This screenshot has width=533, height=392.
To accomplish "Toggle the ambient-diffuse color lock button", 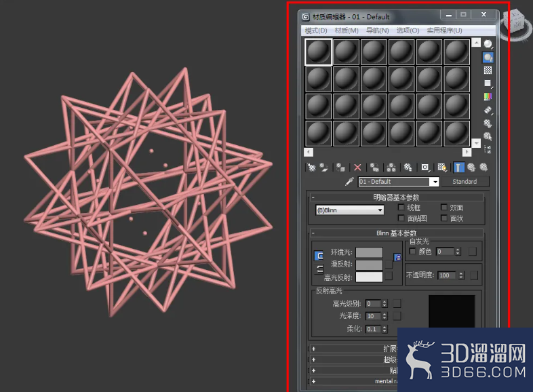I will coord(319,256).
